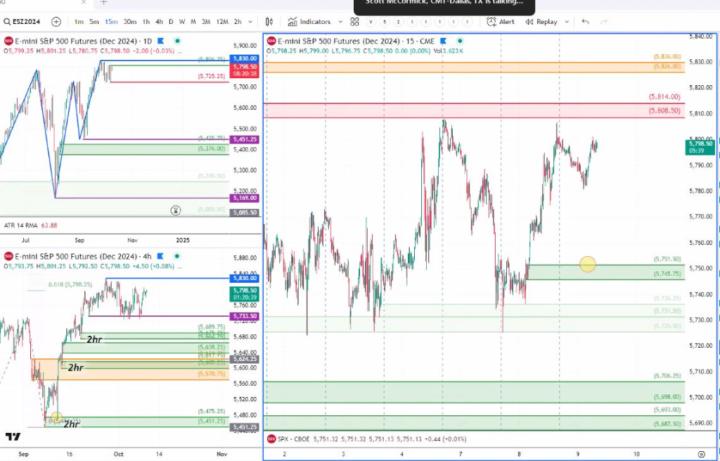Image resolution: width=720 pixels, height=461 pixels.
Task: Create an Alert from toolbar
Action: tap(503, 21)
